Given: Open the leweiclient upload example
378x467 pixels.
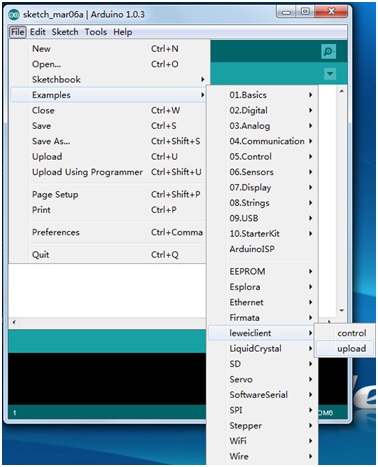Looking at the screenshot, I should pos(345,348).
